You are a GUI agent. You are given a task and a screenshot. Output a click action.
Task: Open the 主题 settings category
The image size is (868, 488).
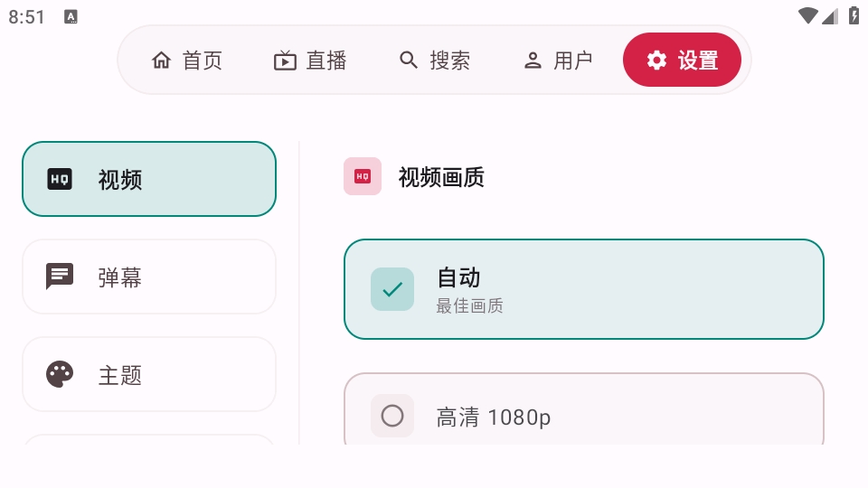click(149, 374)
